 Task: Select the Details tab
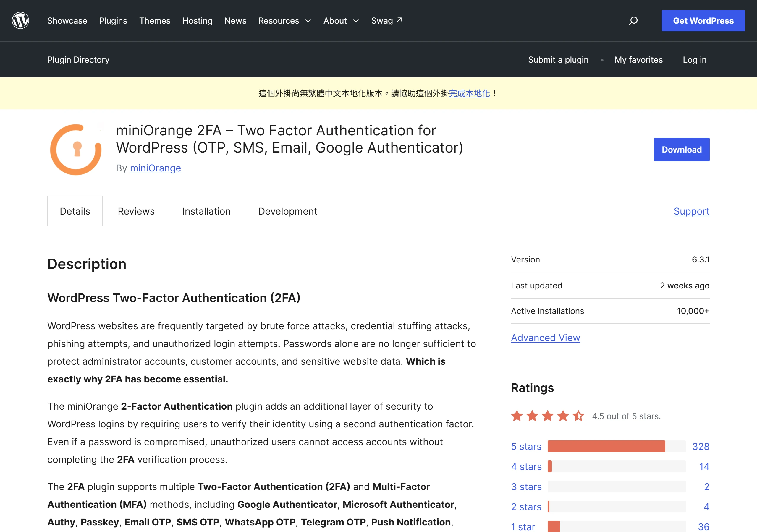point(75,211)
